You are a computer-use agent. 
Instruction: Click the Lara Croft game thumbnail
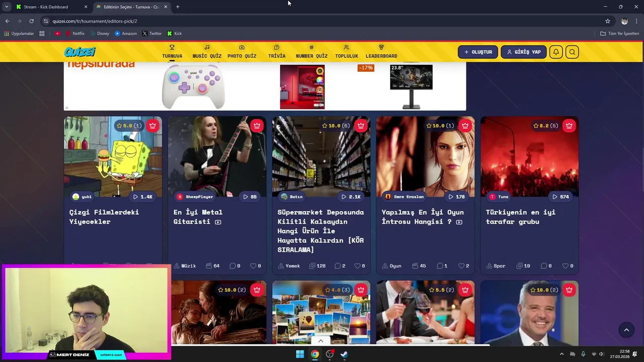(425, 157)
